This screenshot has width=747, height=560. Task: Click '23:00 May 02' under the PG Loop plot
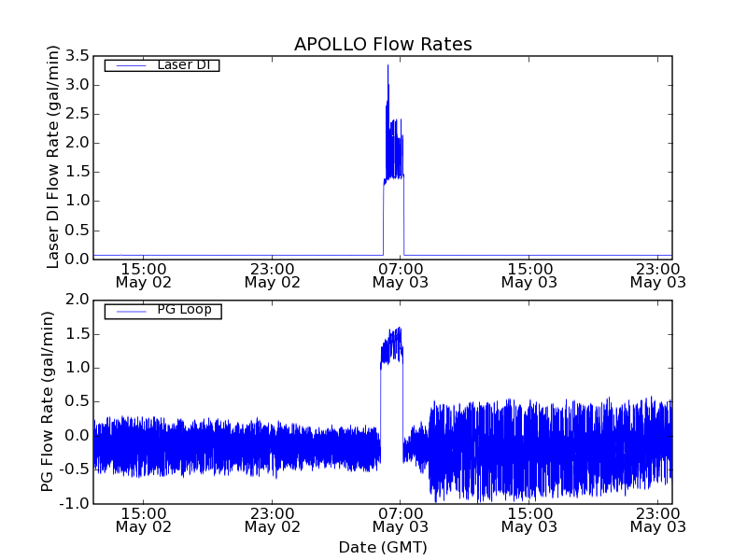coord(272,520)
